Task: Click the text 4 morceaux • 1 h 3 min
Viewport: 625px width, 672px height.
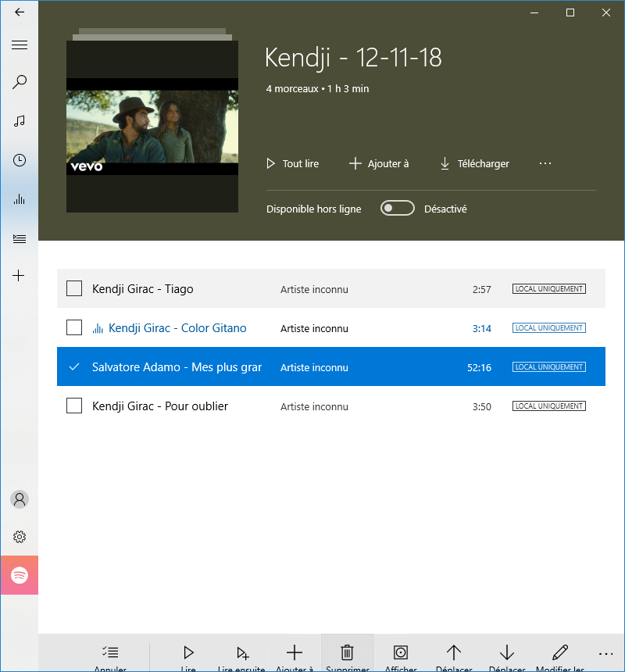Action: coord(317,89)
